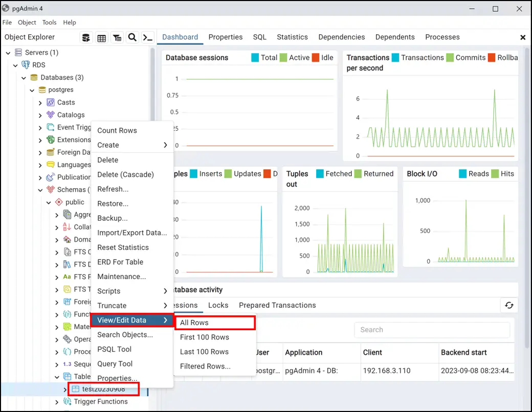Click the database activity Search field

pyautogui.click(x=432, y=330)
